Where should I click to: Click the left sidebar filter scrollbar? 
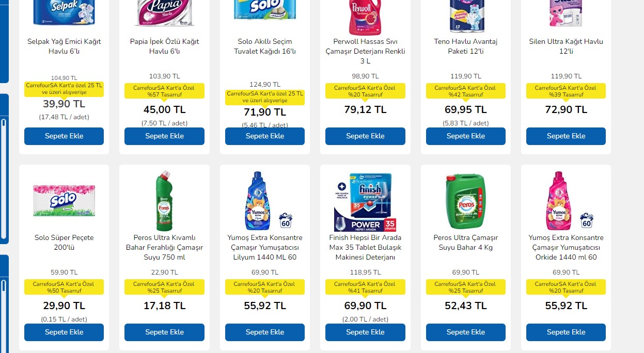click(4, 181)
